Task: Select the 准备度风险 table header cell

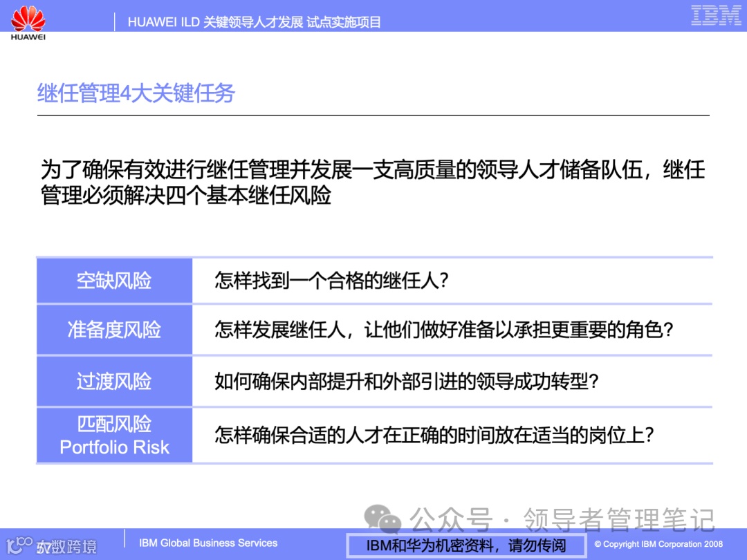Action: [114, 330]
